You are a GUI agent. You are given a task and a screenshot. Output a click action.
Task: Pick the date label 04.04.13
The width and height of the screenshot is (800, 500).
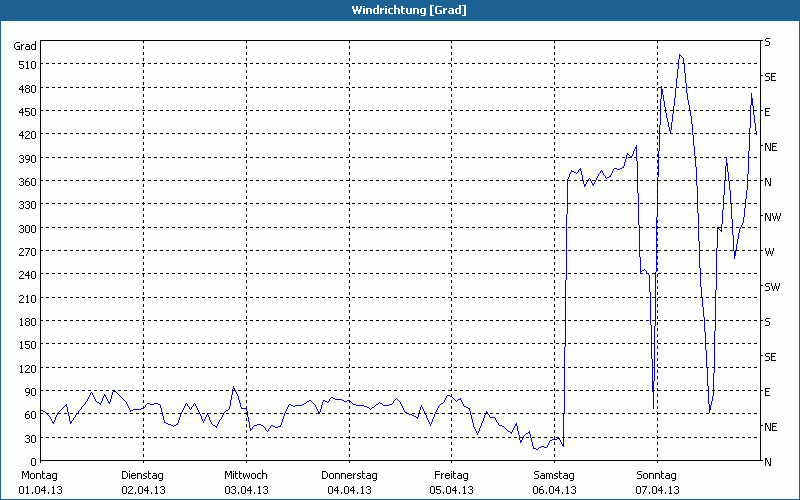point(349,490)
